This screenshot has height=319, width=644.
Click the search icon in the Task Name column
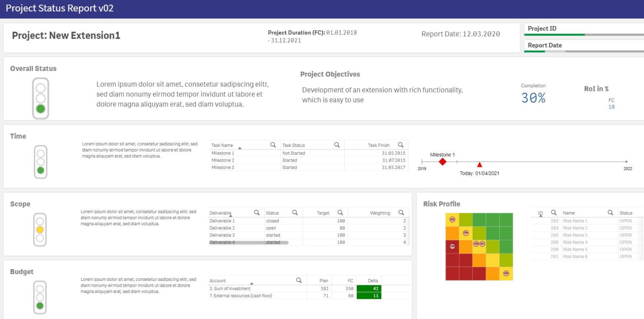click(x=273, y=145)
